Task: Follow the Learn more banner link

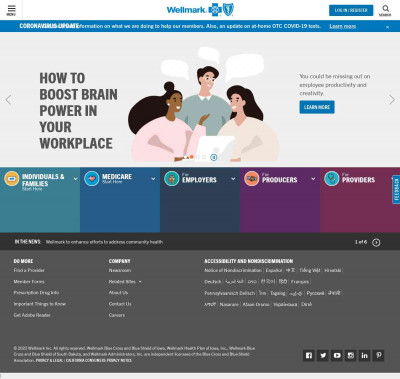Action: pos(343,26)
